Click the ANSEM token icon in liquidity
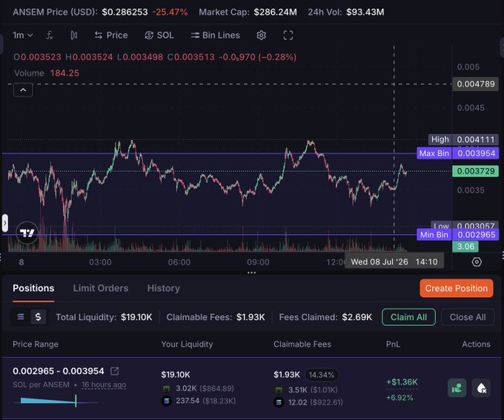 [167, 388]
